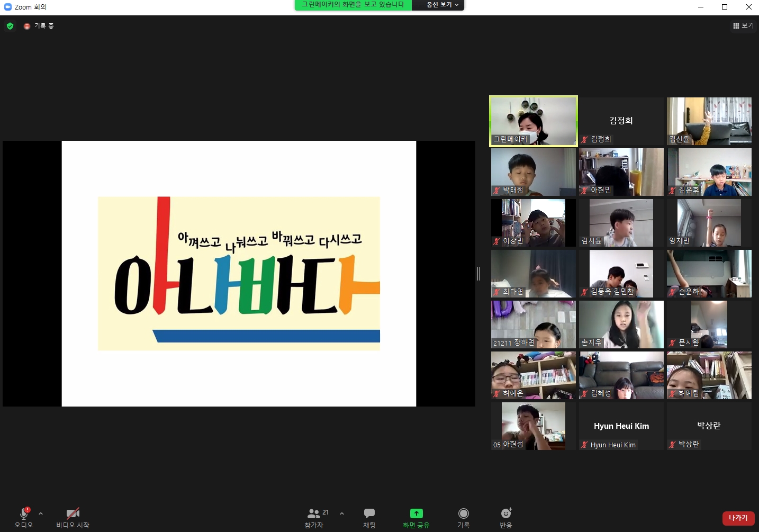Screen dimensions: 759x532
Task: Select the 이강민 video thumbnail
Action: (534, 223)
